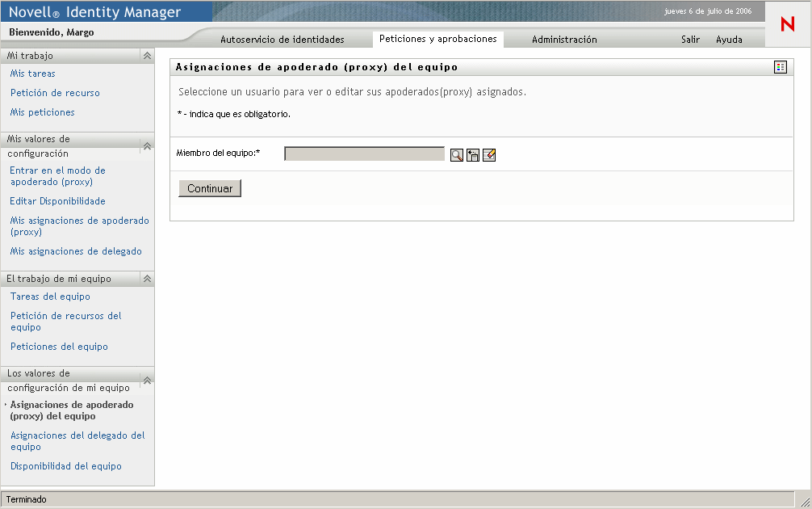
Task: Click the clear-field eraser icon
Action: click(x=489, y=155)
